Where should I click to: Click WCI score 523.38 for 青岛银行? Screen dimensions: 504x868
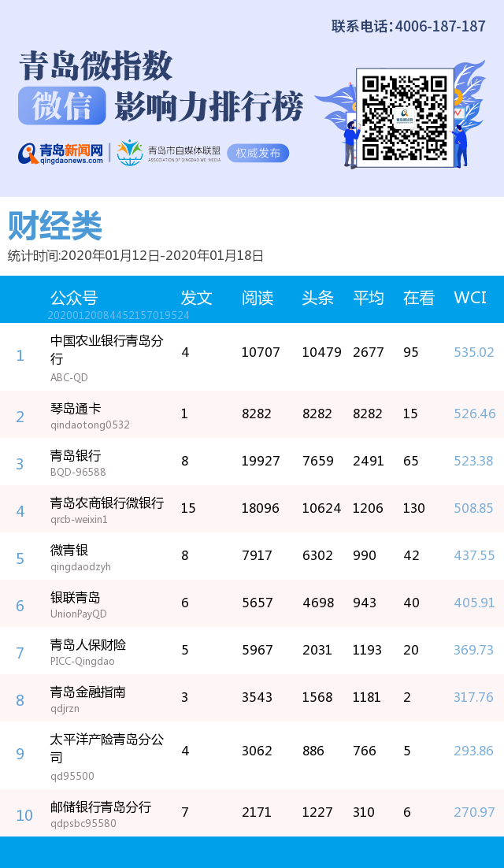coord(473,462)
